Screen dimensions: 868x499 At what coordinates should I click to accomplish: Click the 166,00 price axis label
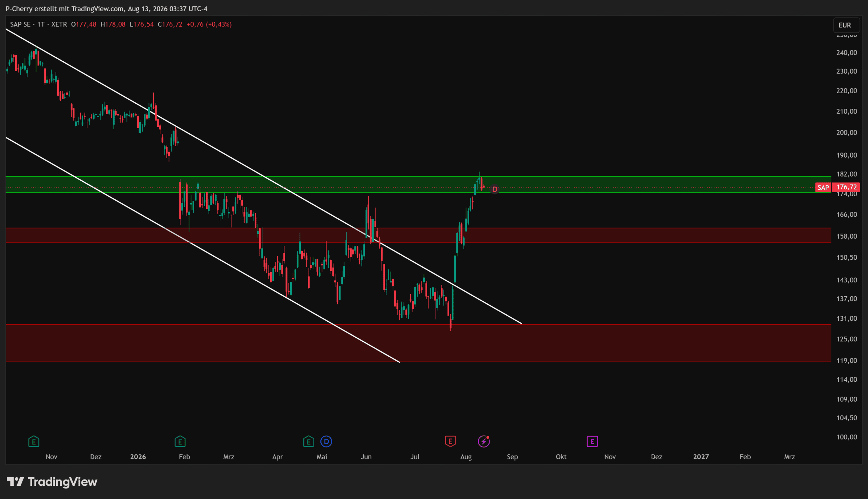(846, 215)
